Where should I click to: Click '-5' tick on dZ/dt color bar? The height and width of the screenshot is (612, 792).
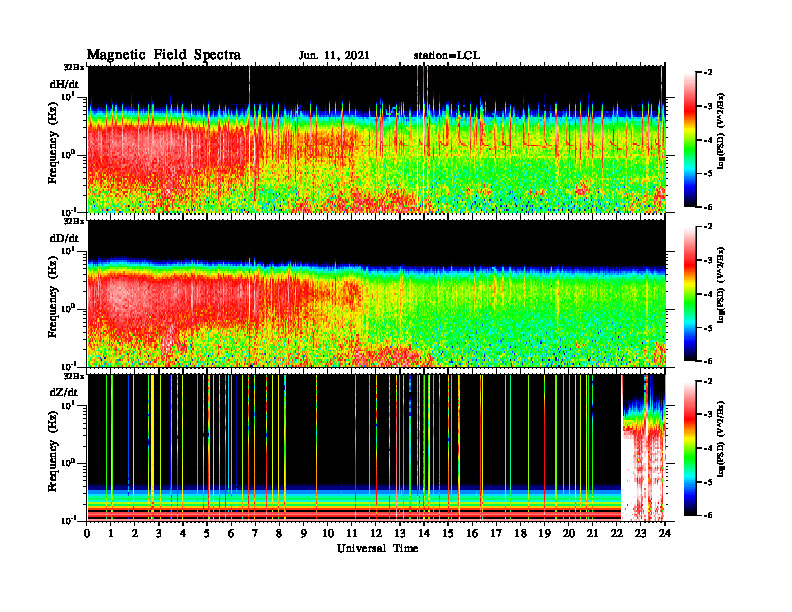[708, 482]
